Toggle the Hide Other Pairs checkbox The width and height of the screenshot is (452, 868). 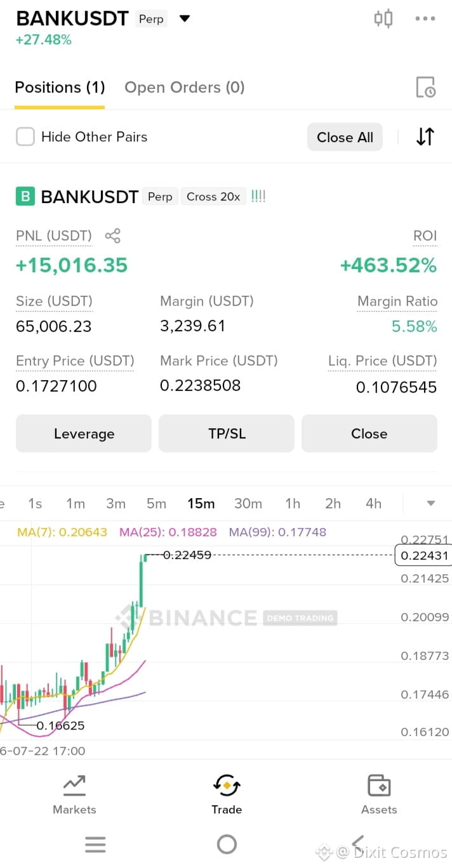[25, 136]
